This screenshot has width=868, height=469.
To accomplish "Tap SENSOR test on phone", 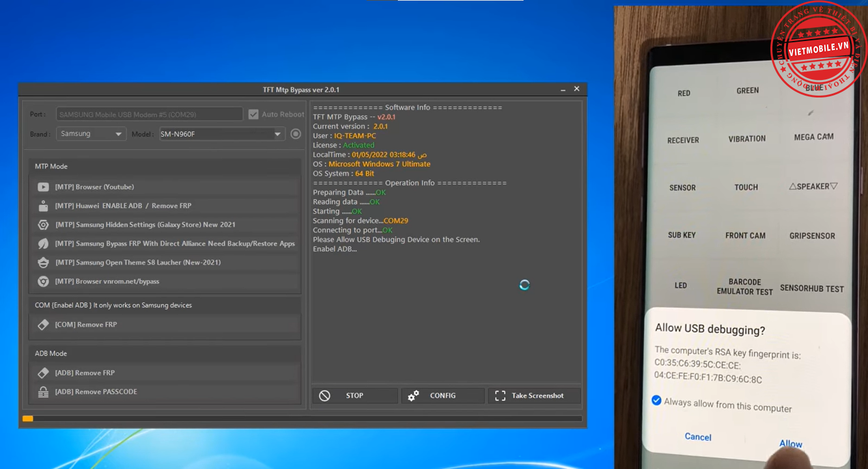I will click(682, 188).
